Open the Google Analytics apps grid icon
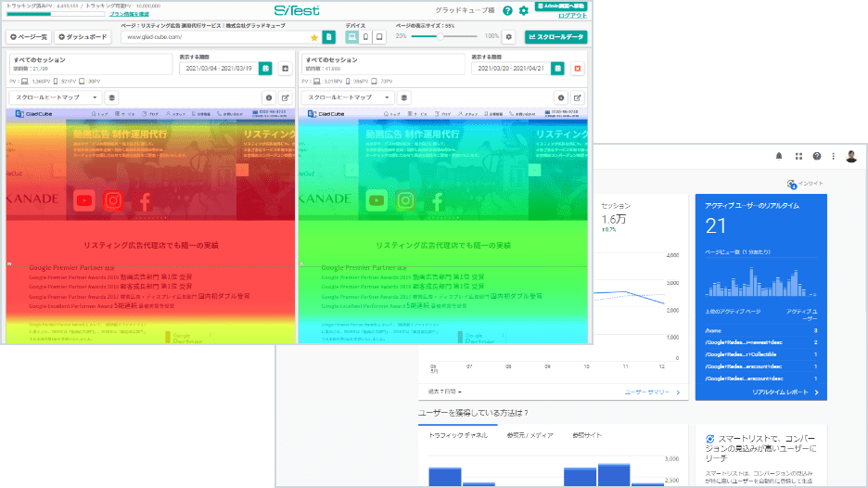868x488 pixels. 798,156
